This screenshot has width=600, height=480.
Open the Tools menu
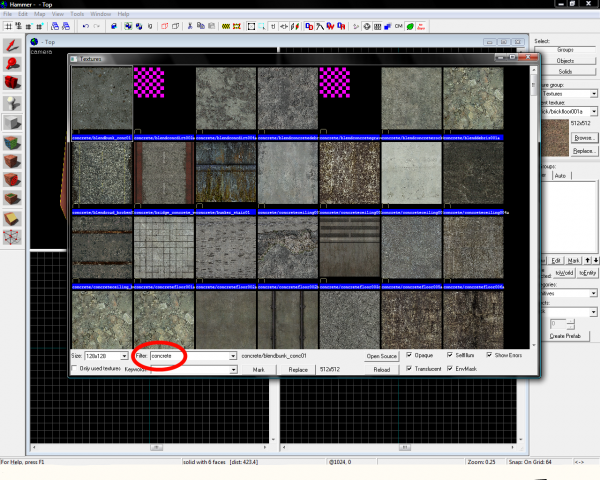tap(77, 14)
